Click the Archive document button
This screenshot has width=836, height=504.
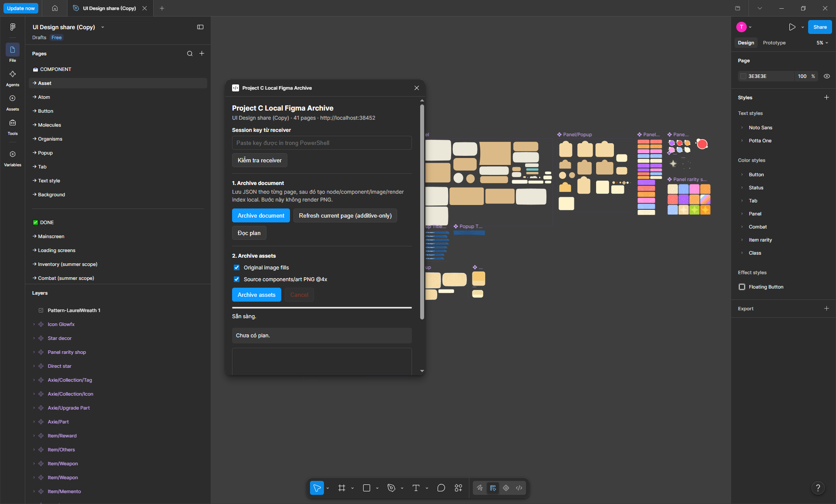(261, 215)
